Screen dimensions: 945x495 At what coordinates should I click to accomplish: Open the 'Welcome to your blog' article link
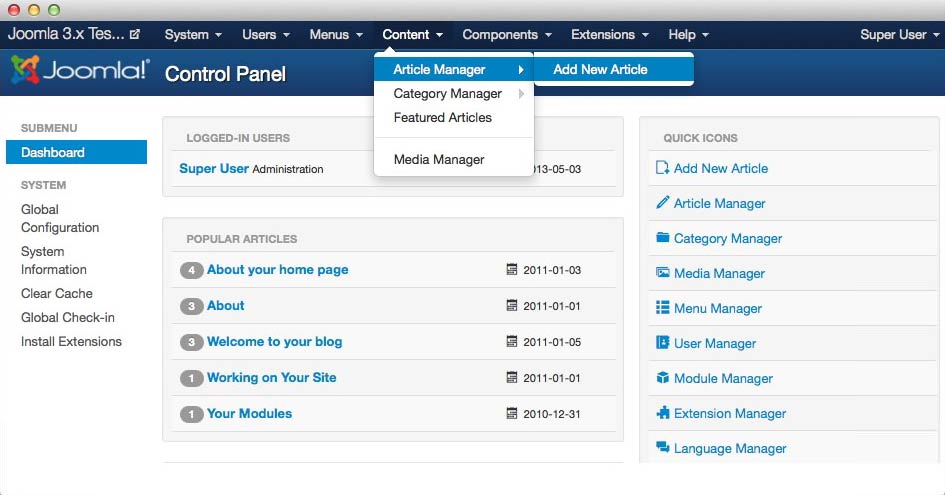click(x=274, y=341)
